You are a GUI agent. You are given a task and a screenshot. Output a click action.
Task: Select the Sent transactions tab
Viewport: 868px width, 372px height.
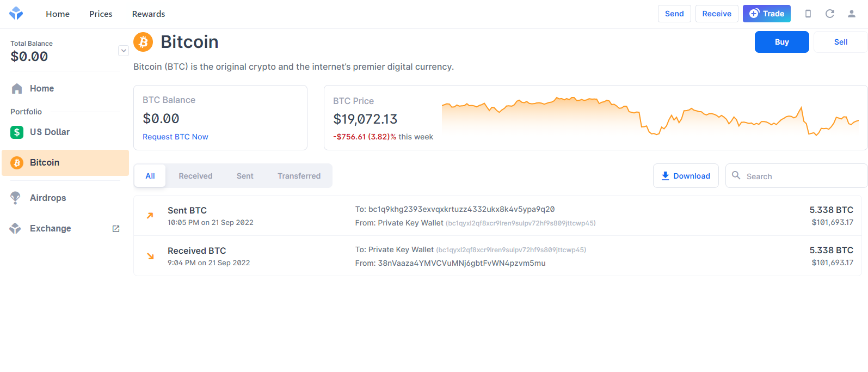pyautogui.click(x=245, y=176)
